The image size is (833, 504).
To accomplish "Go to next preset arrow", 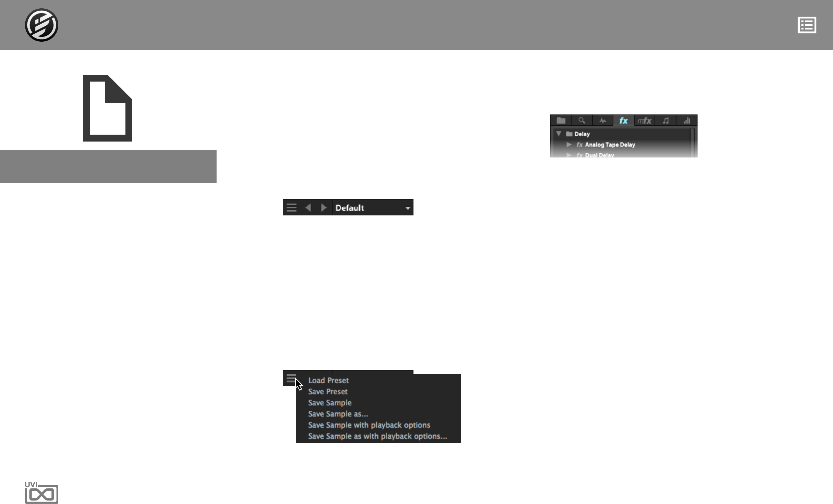I will coord(323,207).
